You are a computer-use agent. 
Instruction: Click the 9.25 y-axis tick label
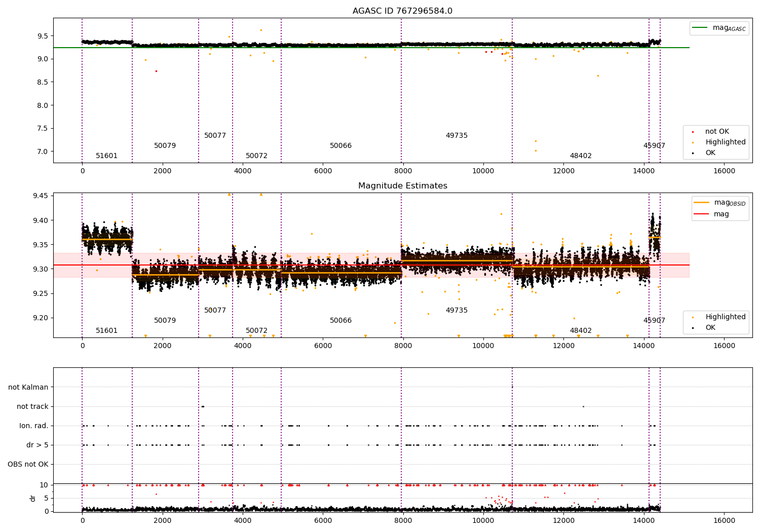(41, 294)
